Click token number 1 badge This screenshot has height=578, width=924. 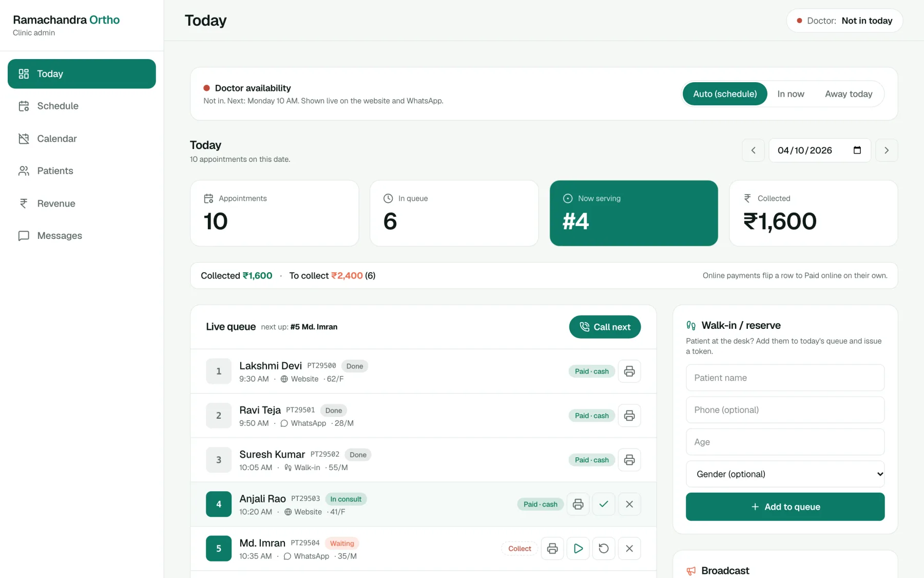coord(219,371)
